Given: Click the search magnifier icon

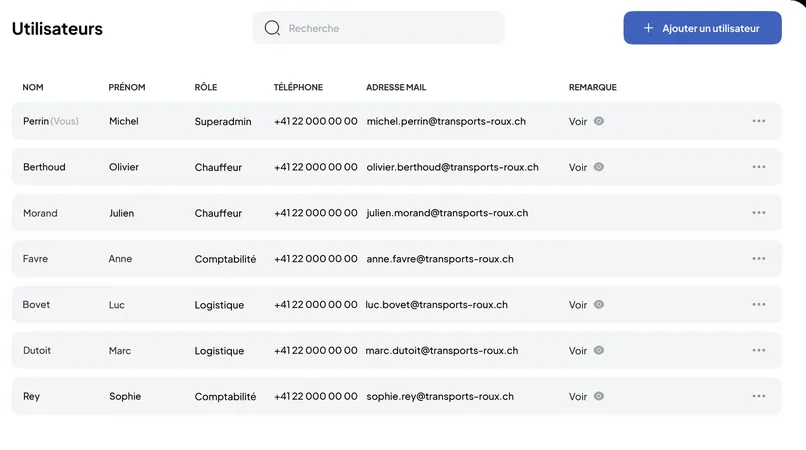Looking at the screenshot, I should click(x=272, y=28).
